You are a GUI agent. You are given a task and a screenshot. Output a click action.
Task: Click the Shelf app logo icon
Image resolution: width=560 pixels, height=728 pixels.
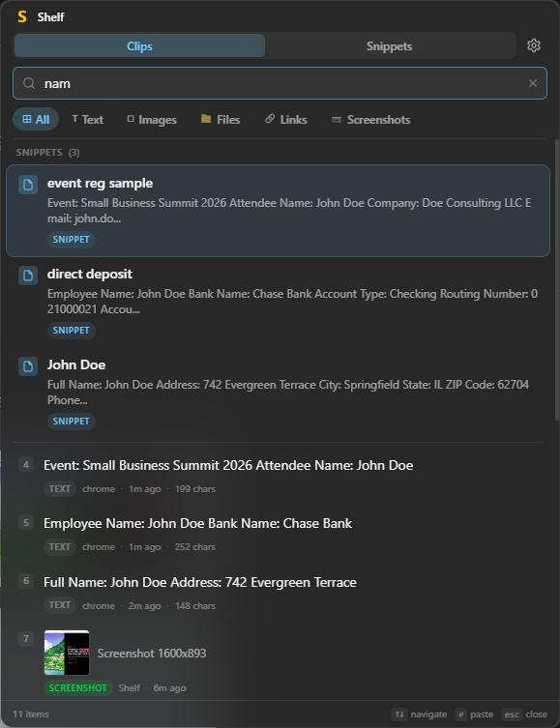22,16
